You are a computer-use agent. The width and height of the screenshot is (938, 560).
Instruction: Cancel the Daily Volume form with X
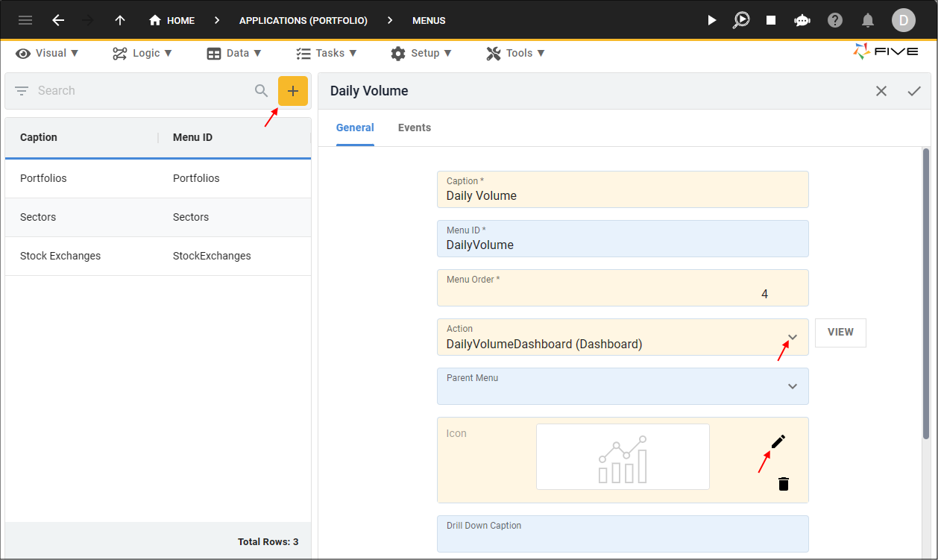(881, 91)
